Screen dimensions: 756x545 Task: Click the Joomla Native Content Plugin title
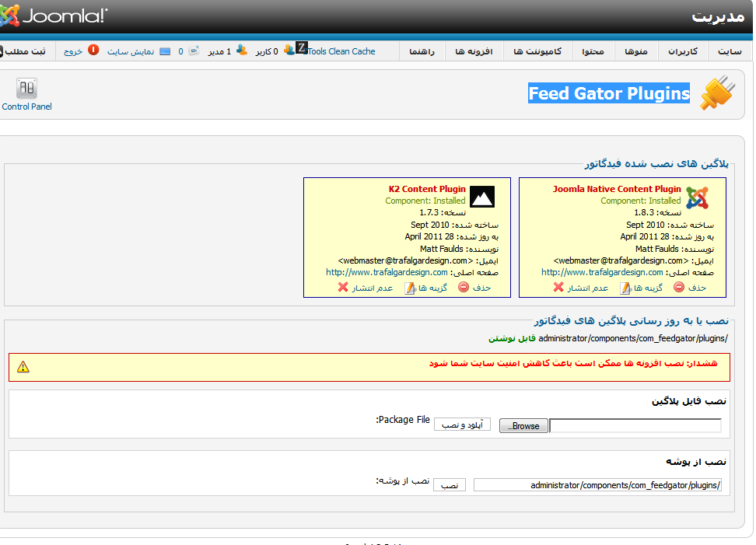coord(617,189)
